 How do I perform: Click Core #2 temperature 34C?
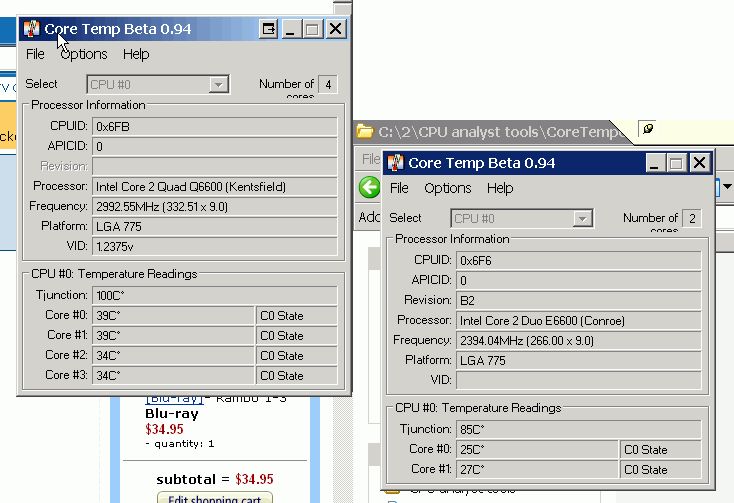pyautogui.click(x=173, y=356)
